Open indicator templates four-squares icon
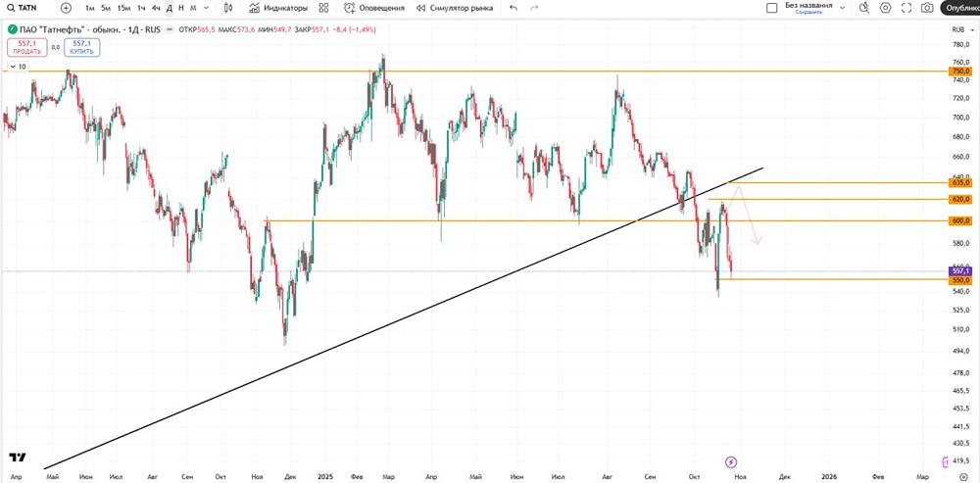980x483 pixels. [323, 8]
